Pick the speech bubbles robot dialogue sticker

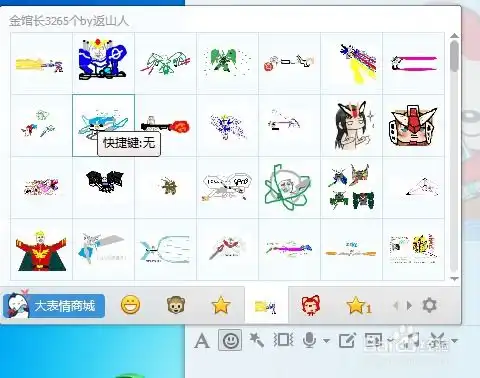227,187
